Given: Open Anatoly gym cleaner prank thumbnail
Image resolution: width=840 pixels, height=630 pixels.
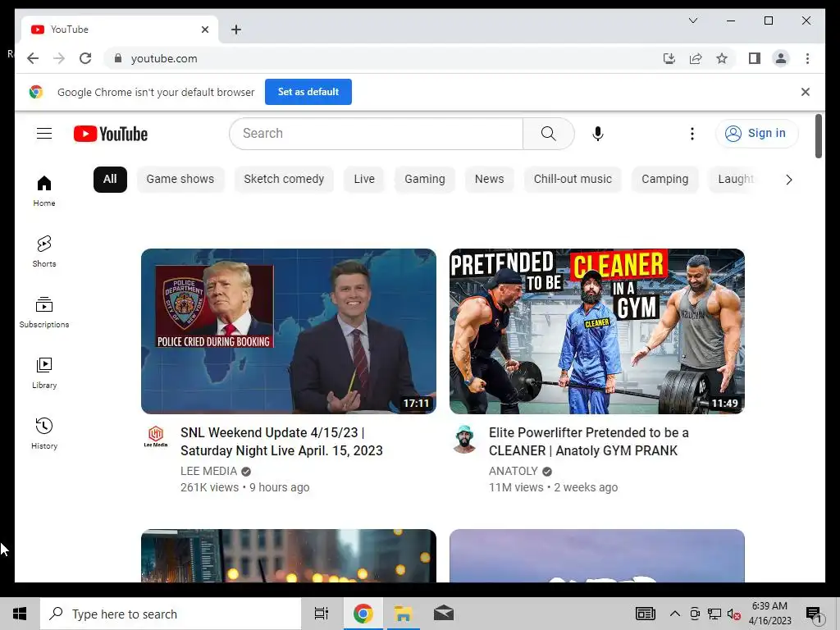Looking at the screenshot, I should coord(597,331).
